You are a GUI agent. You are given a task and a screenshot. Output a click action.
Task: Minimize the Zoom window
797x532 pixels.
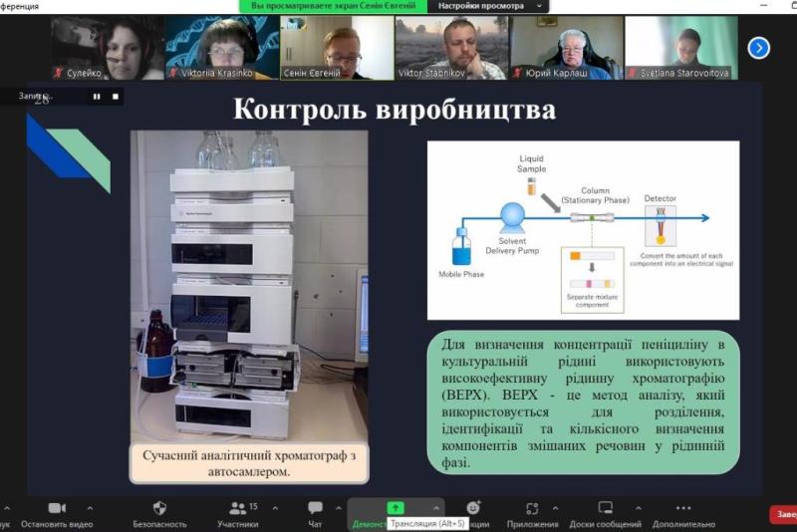764,5
